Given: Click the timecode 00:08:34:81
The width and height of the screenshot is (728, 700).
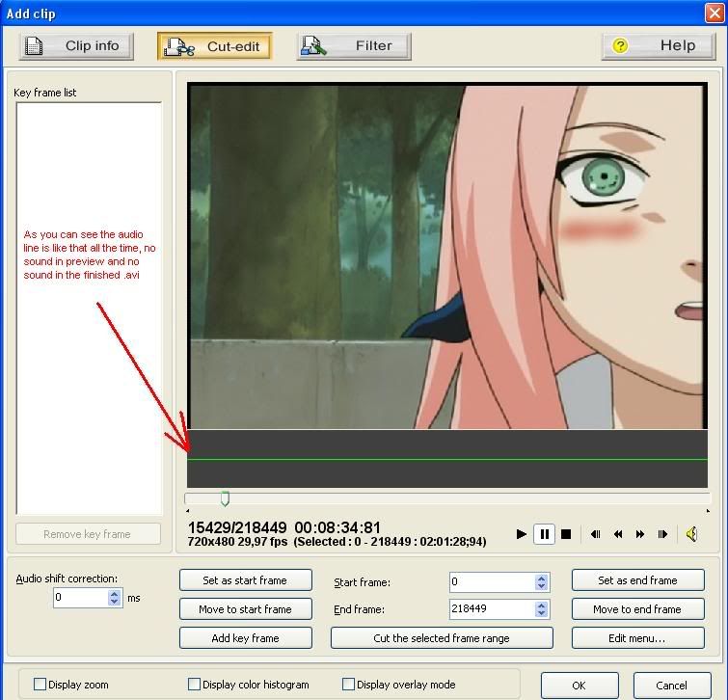Looking at the screenshot, I should [x=337, y=527].
